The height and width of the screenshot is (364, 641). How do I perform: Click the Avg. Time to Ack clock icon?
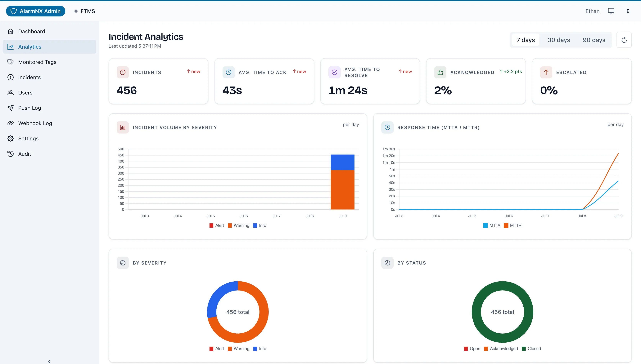pyautogui.click(x=228, y=72)
